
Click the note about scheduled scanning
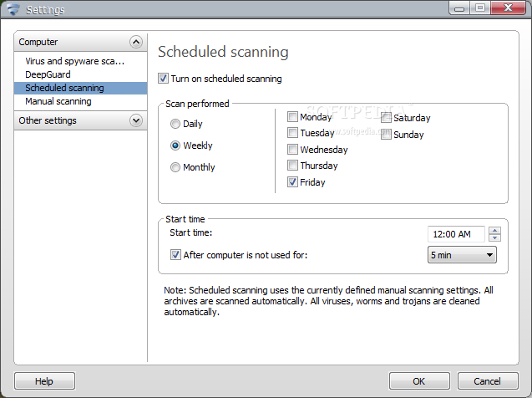(x=328, y=301)
